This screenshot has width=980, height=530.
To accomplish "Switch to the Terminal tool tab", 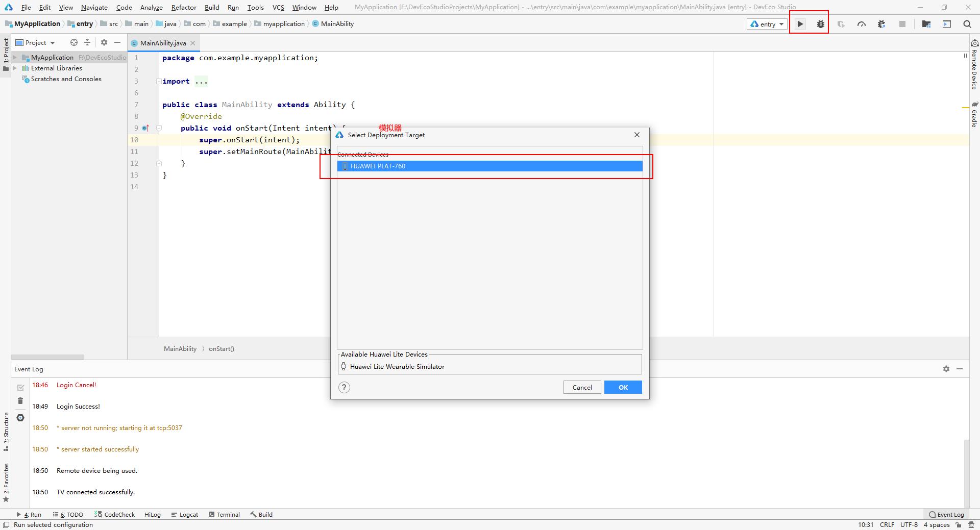I will (x=224, y=515).
